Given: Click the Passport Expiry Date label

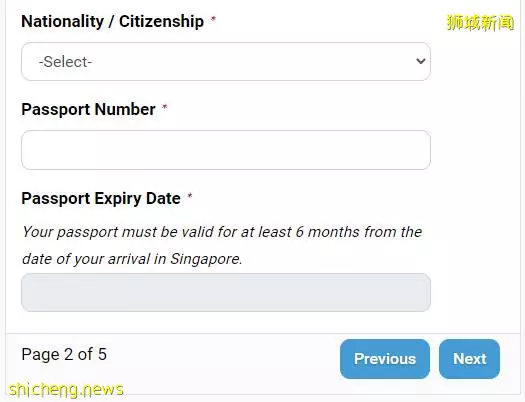Looking at the screenshot, I should click(101, 198).
